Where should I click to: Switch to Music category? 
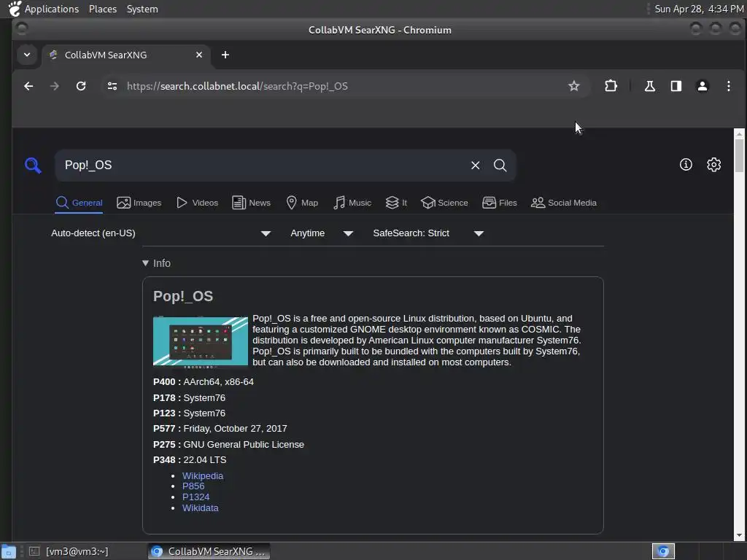click(x=352, y=203)
